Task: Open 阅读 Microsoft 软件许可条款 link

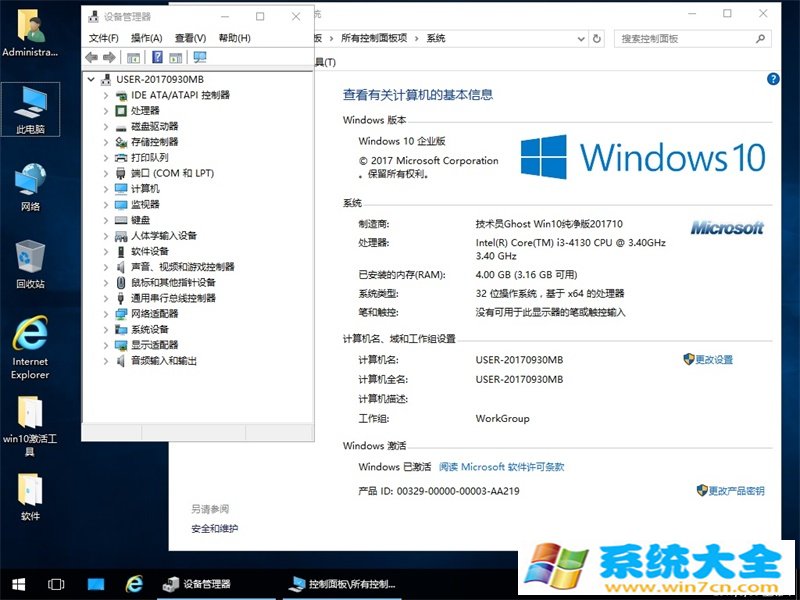Action: click(x=502, y=467)
